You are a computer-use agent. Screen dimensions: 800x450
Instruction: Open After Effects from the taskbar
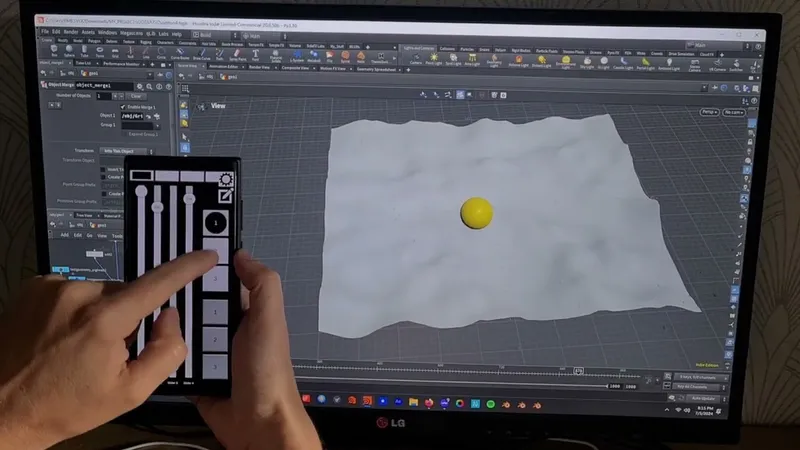pyautogui.click(x=398, y=402)
